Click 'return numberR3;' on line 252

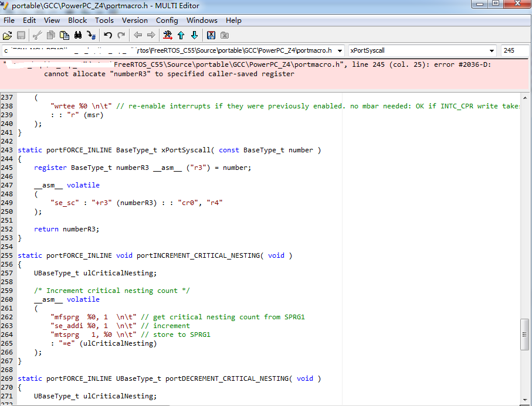click(66, 229)
